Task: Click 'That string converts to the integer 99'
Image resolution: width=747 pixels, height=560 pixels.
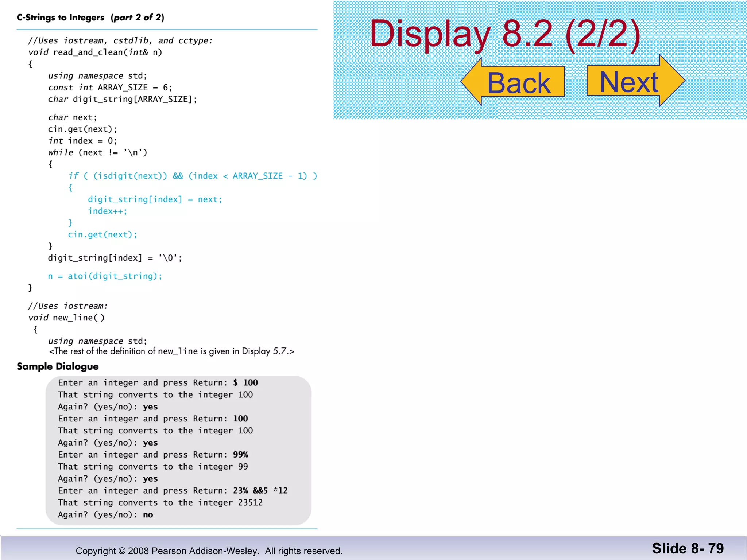Action: pos(153,467)
